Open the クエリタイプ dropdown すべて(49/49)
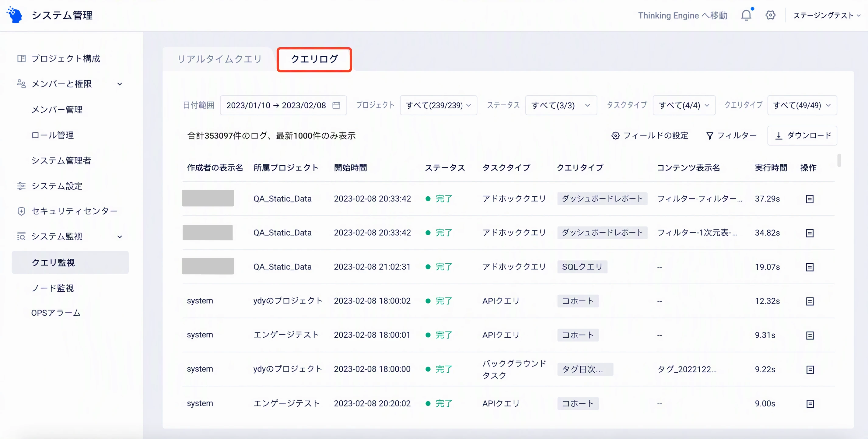 pyautogui.click(x=802, y=105)
